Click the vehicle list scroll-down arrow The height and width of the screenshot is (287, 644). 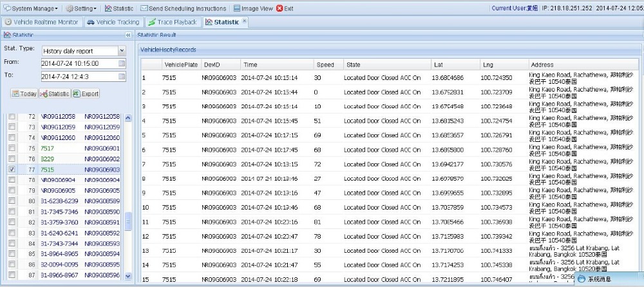pyautogui.click(x=128, y=276)
